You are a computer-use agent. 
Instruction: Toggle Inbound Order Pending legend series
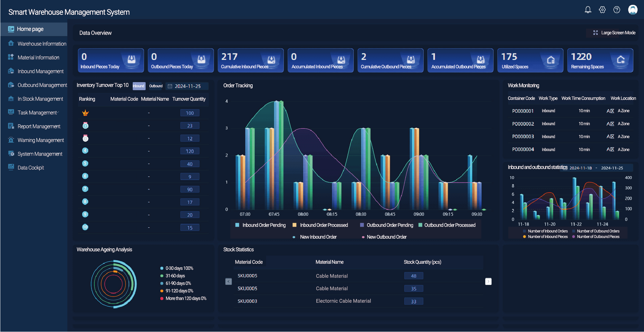tap(261, 225)
